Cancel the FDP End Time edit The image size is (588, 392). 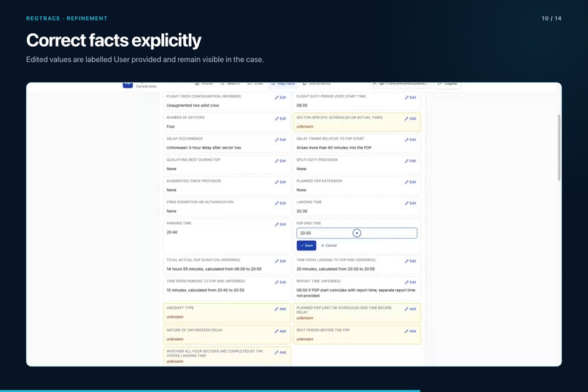(329, 245)
